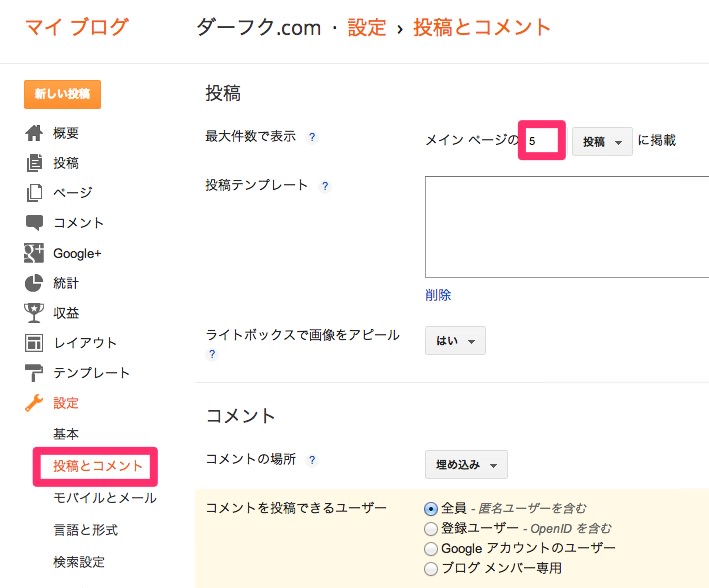The width and height of the screenshot is (709, 588).
Task: Select Google アカウントのユーザー radio option
Action: 430,549
